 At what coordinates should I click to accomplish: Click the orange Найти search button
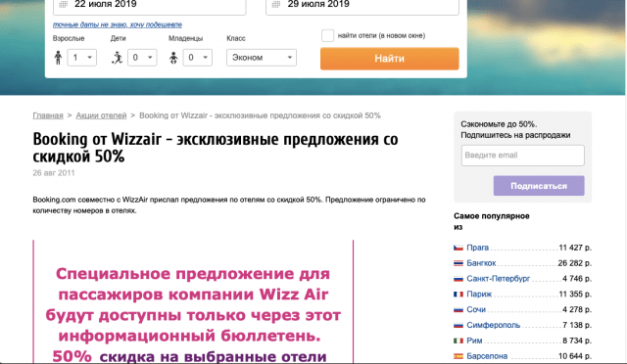point(390,59)
